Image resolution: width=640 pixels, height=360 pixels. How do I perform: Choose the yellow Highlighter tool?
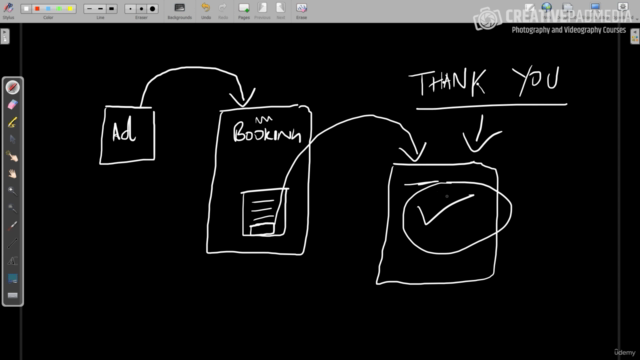(13, 122)
